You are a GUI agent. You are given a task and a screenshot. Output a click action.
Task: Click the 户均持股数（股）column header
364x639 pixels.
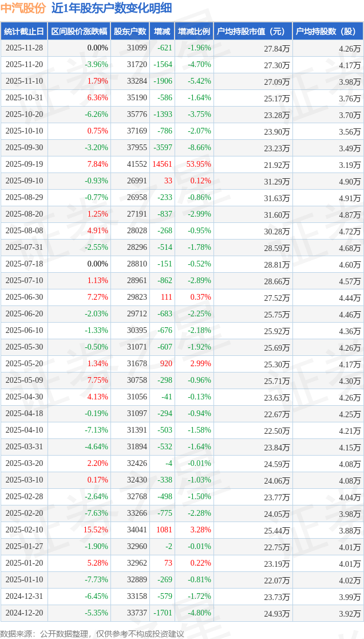327,32
